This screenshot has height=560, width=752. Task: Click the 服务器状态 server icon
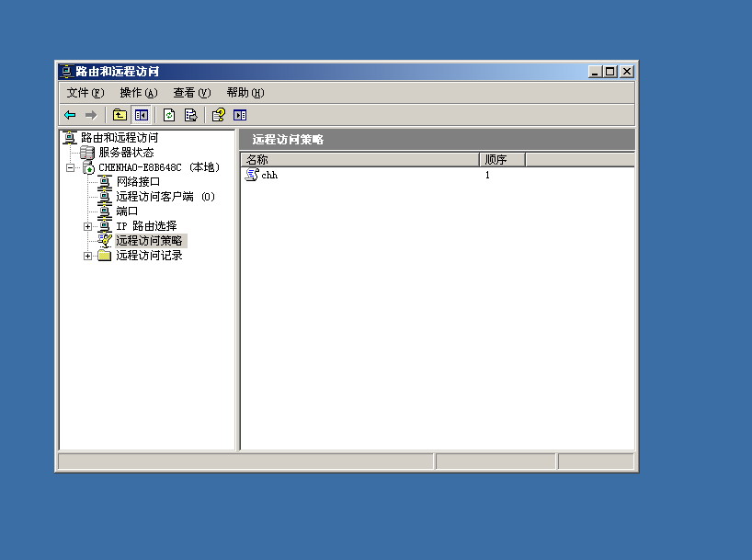[x=87, y=153]
